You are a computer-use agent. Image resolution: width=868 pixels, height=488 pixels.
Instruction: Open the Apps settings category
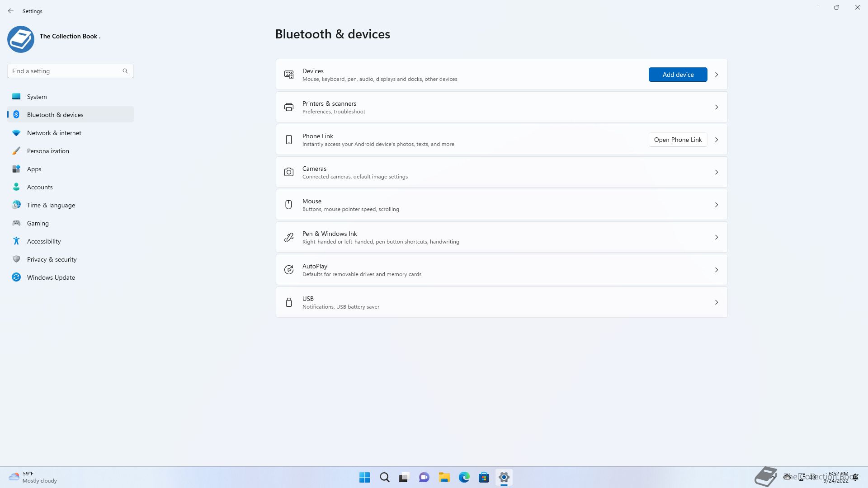pos(70,169)
